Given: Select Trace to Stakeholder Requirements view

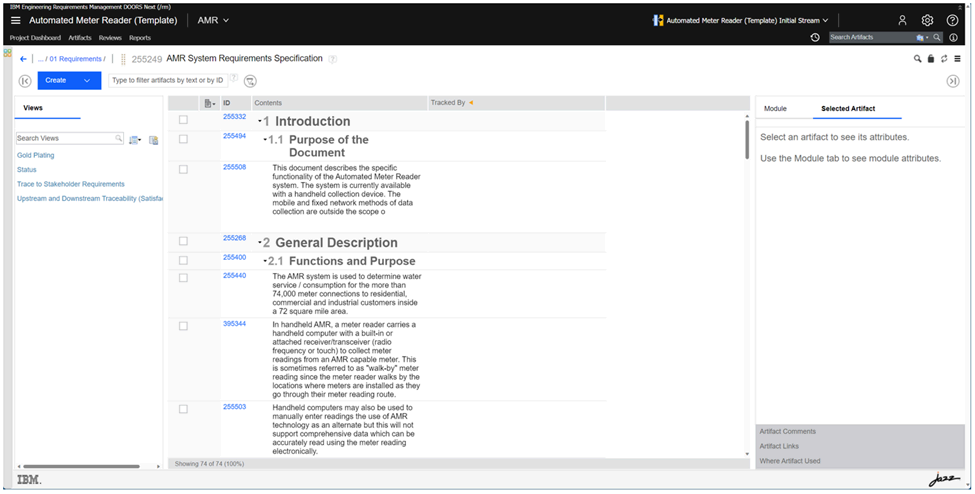Looking at the screenshot, I should (71, 184).
